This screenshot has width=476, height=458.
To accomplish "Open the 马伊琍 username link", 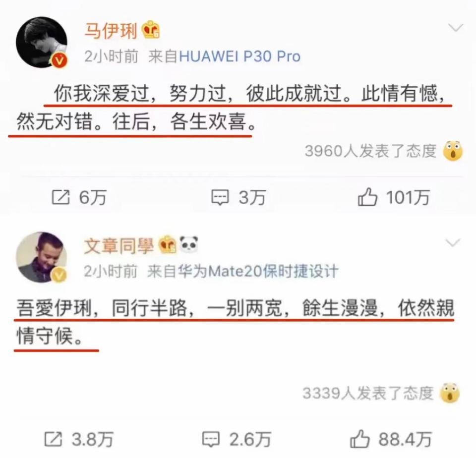I will pyautogui.click(x=111, y=30).
